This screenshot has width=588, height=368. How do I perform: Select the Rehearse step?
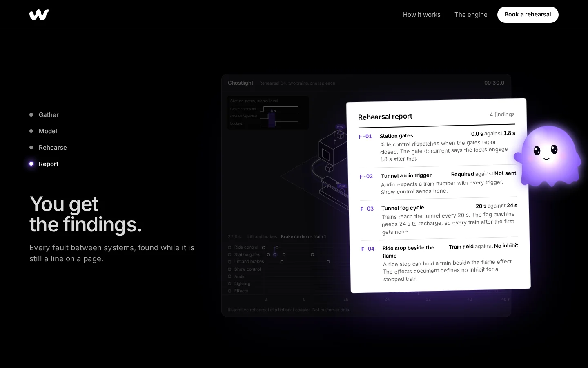pos(48,148)
